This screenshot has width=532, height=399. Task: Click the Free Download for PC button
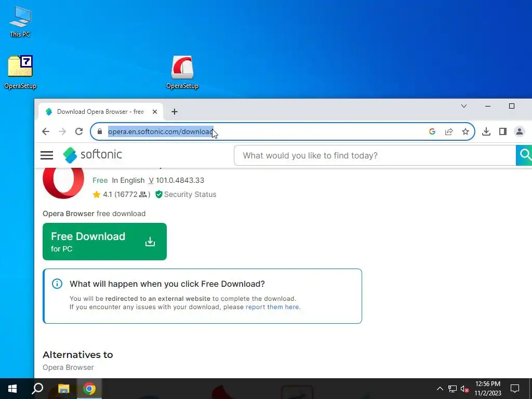tap(104, 242)
